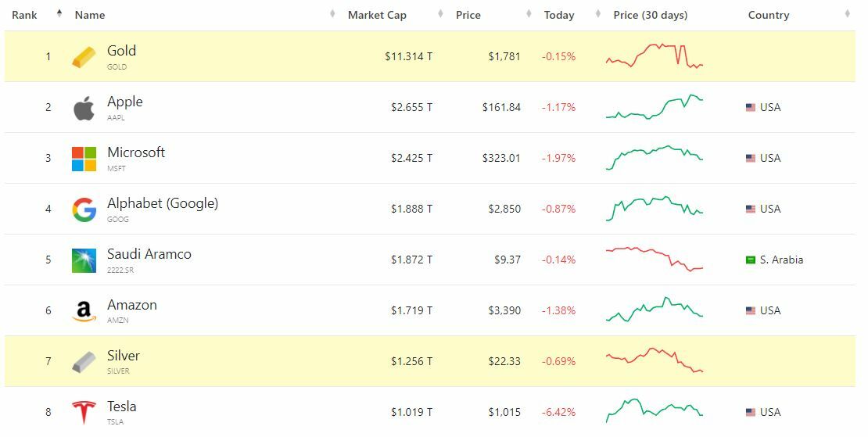This screenshot has width=868, height=437.
Task: Click the Silver bar icon
Action: click(84, 362)
